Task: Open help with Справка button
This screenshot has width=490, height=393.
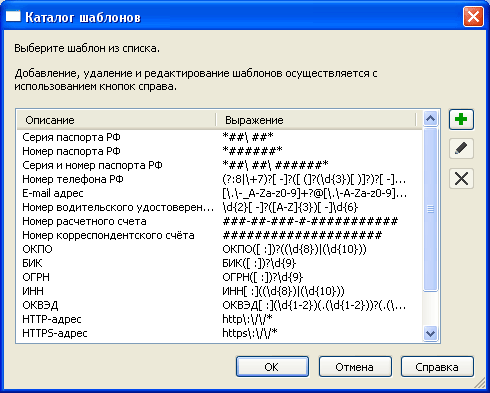Action: (437, 367)
